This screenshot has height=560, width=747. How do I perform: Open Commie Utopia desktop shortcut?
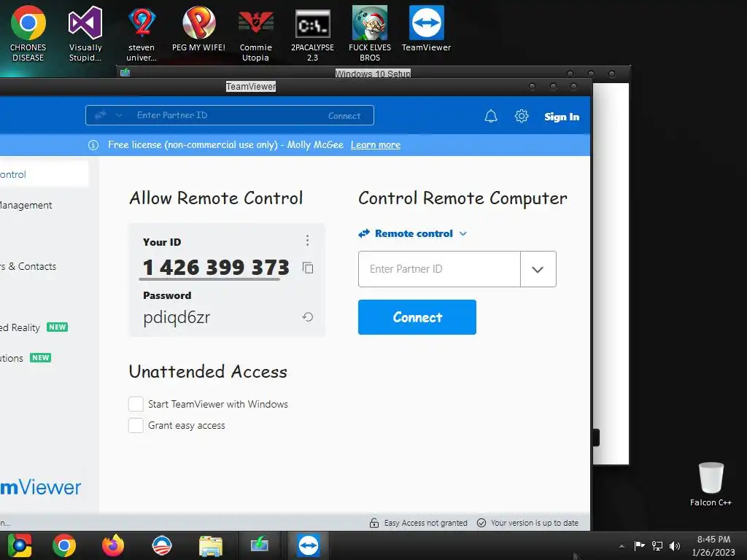pos(255,34)
